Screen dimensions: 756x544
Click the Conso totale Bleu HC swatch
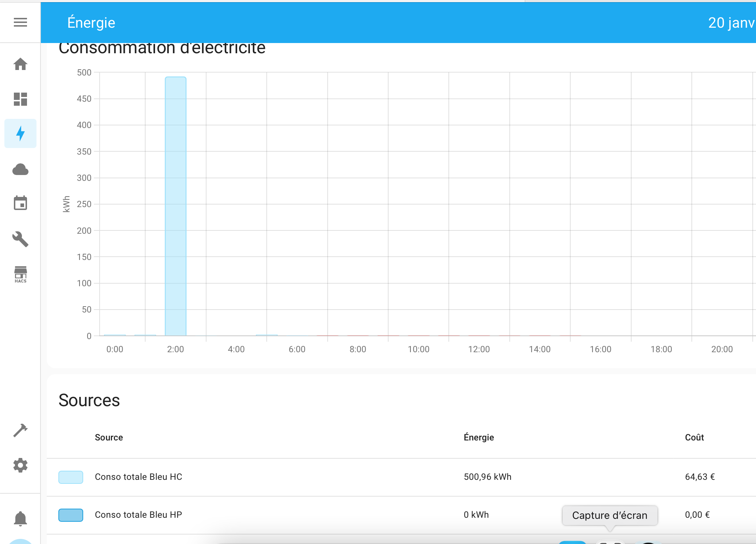tap(71, 477)
